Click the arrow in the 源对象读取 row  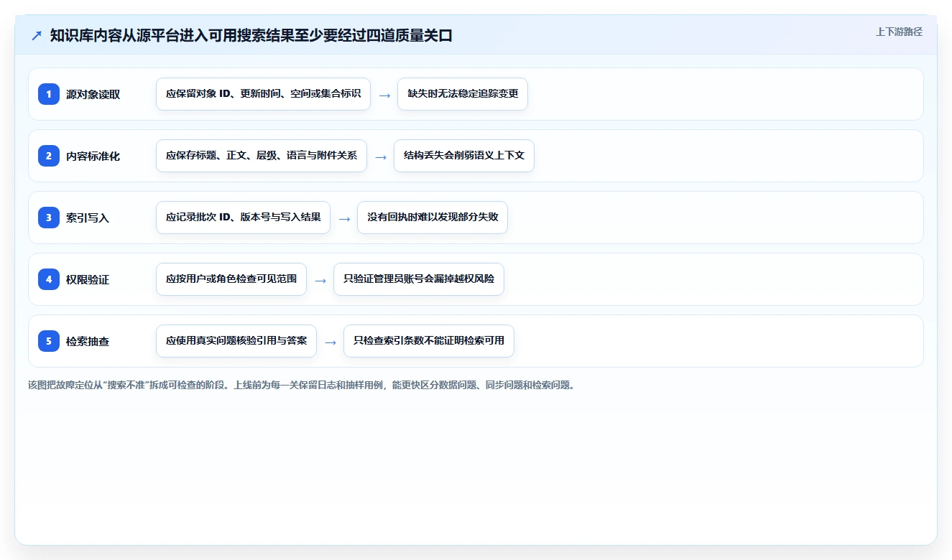pos(384,95)
